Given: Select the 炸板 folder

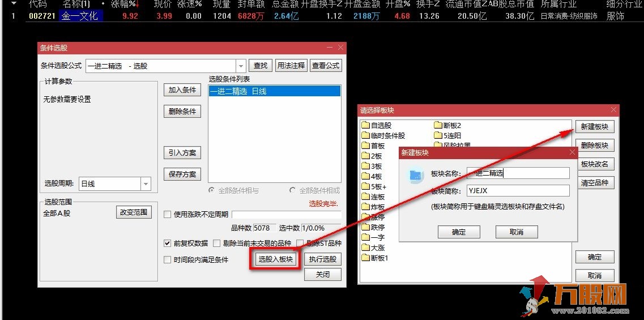Looking at the screenshot, I should click(x=373, y=207).
